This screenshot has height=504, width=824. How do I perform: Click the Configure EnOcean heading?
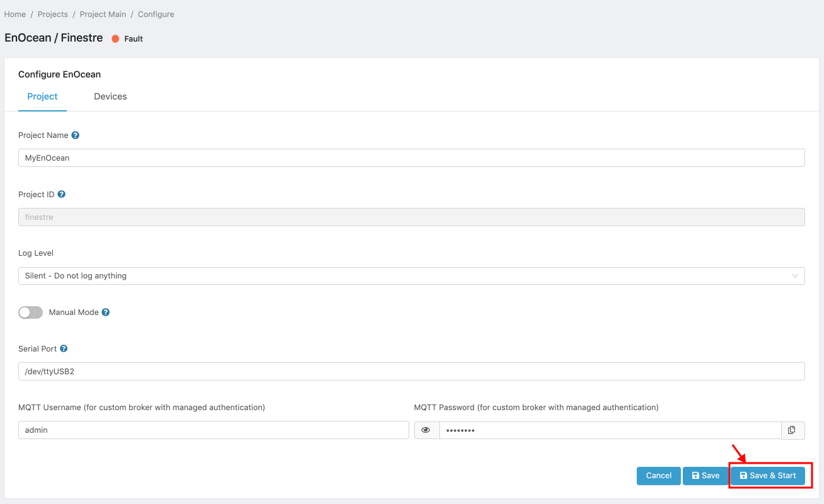(x=59, y=74)
